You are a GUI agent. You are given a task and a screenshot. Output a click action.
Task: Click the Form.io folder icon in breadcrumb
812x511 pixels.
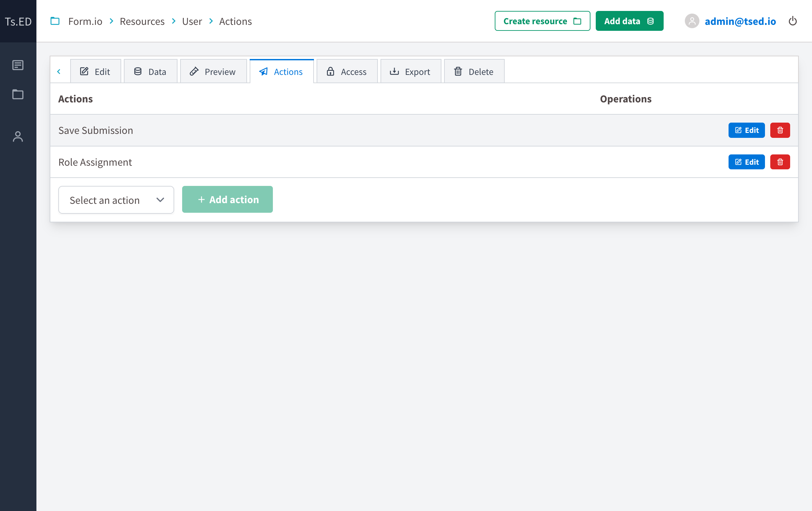click(55, 21)
